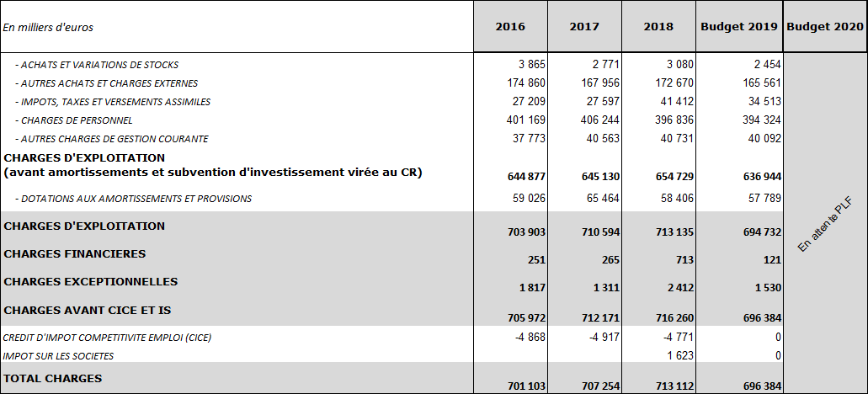The image size is (868, 394).
Task: Click the 'Charges avant CICE et IS' label
Action: pyautogui.click(x=88, y=311)
